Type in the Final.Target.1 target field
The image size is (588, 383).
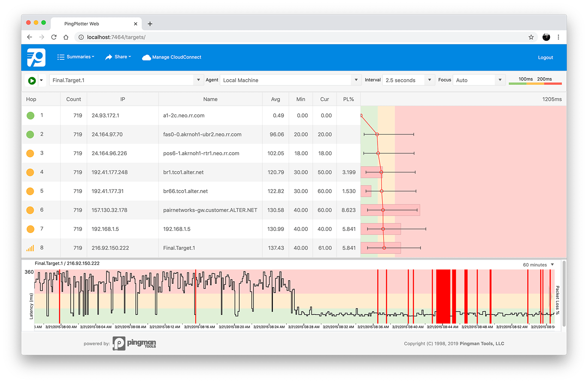point(121,80)
